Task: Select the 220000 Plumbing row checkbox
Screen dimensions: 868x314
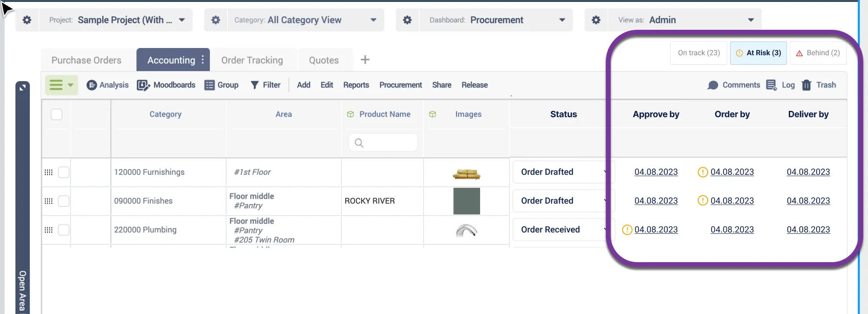Action: (x=64, y=230)
